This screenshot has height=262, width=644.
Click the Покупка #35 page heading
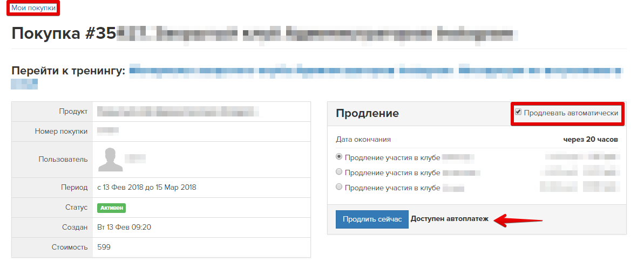(64, 33)
